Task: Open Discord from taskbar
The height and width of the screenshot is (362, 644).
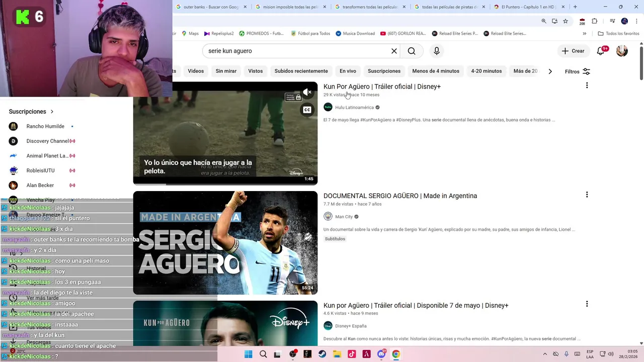Action: click(x=381, y=354)
